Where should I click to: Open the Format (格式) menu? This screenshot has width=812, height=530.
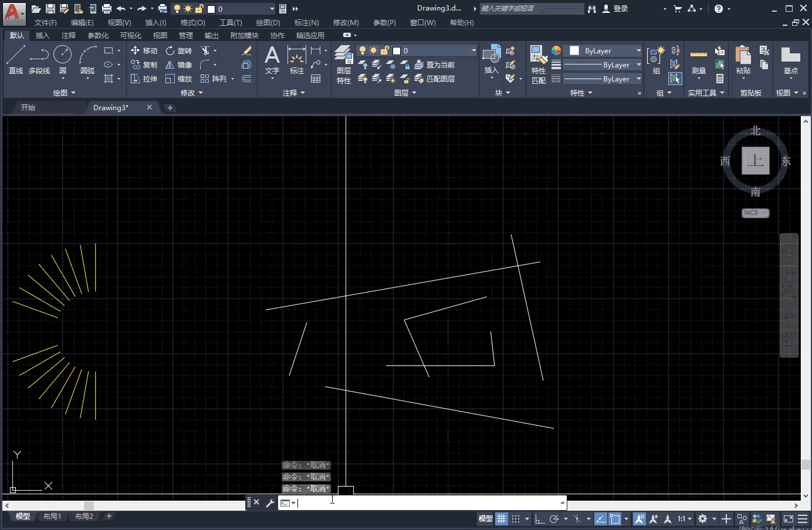click(192, 23)
